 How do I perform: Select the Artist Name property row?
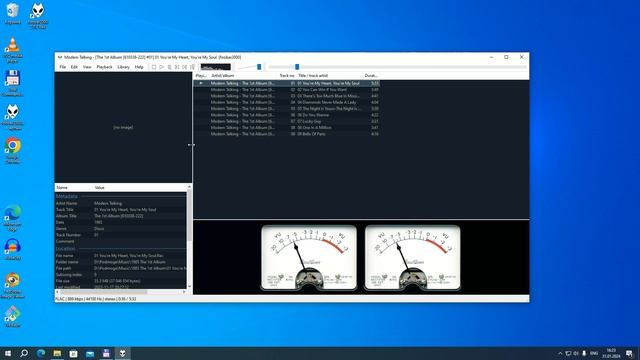coord(121,203)
